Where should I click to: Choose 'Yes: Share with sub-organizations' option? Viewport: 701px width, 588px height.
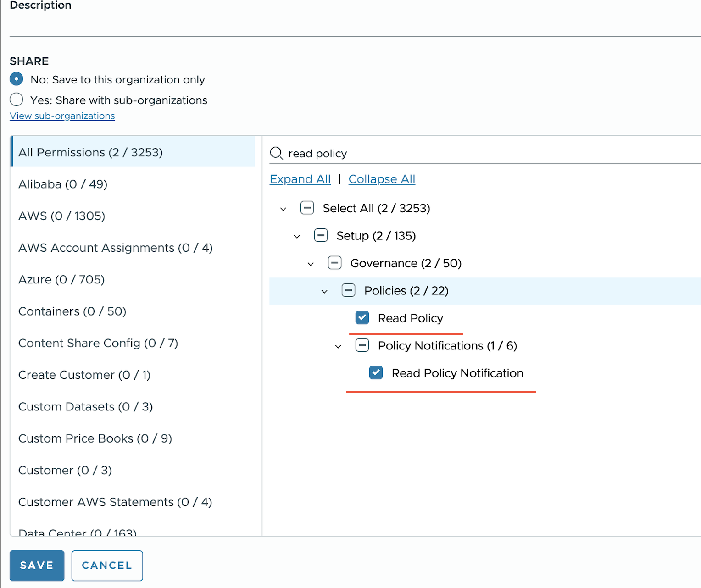17,100
